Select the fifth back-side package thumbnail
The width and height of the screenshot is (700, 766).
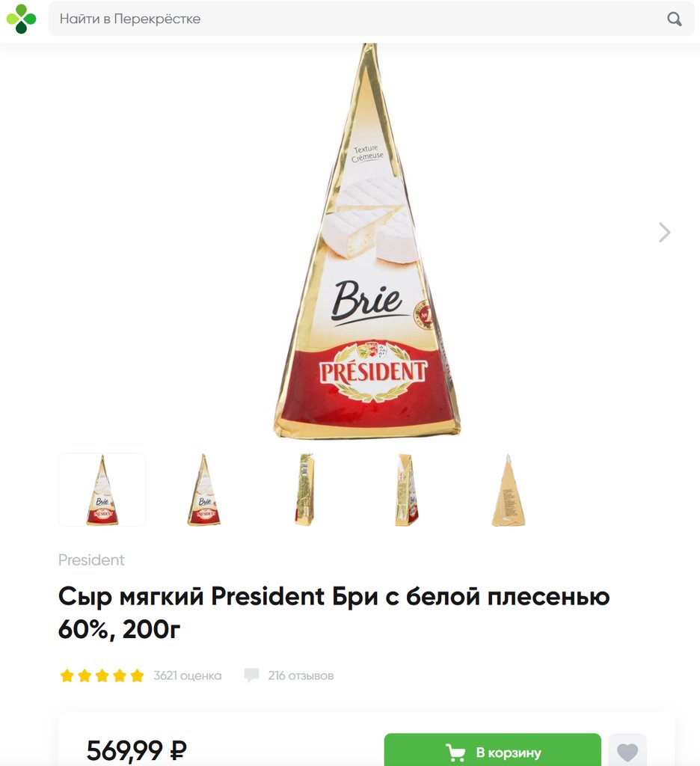tap(508, 489)
